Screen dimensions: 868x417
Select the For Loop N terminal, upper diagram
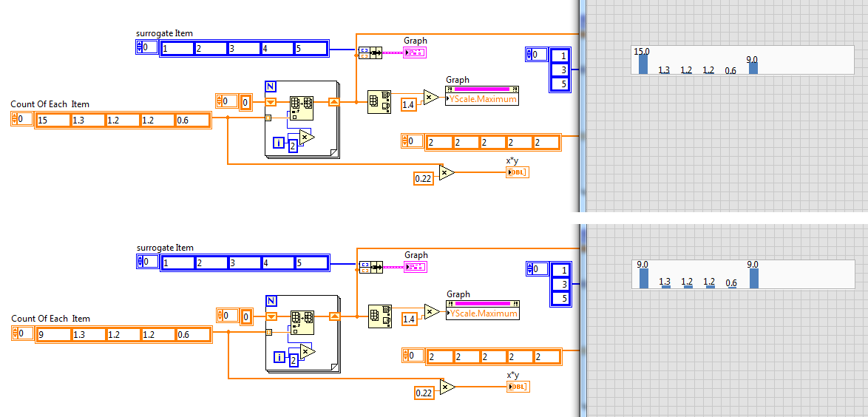(270, 86)
